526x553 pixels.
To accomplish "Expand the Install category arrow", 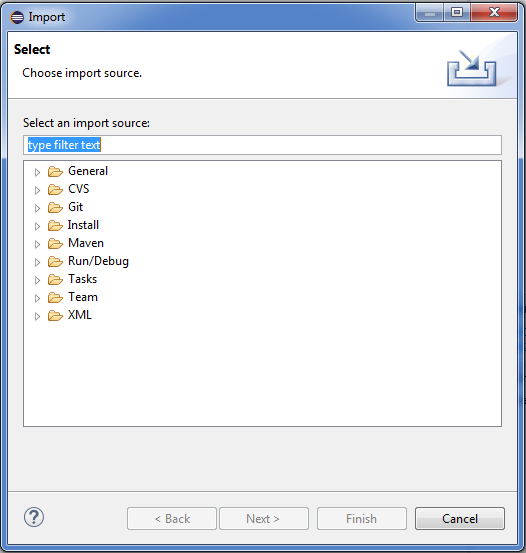I will 37,226.
